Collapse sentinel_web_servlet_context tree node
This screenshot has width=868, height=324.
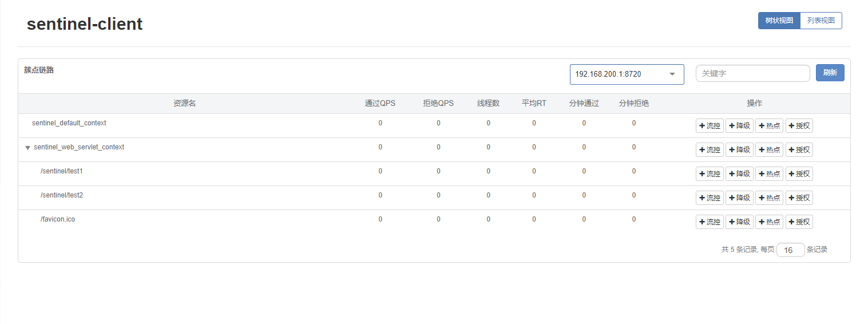pos(27,148)
